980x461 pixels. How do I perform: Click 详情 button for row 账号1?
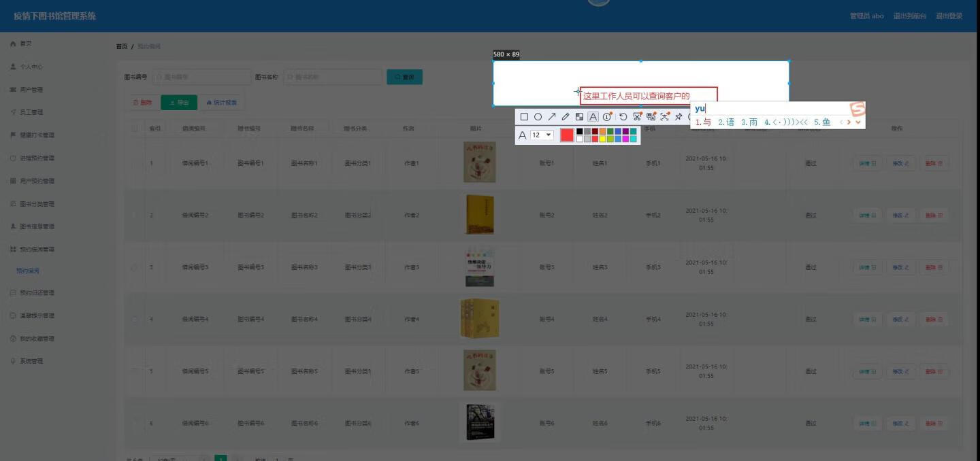coord(867,163)
